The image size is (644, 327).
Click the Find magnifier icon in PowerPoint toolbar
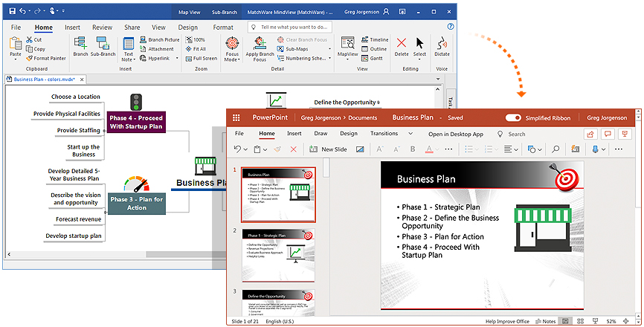pos(556,149)
